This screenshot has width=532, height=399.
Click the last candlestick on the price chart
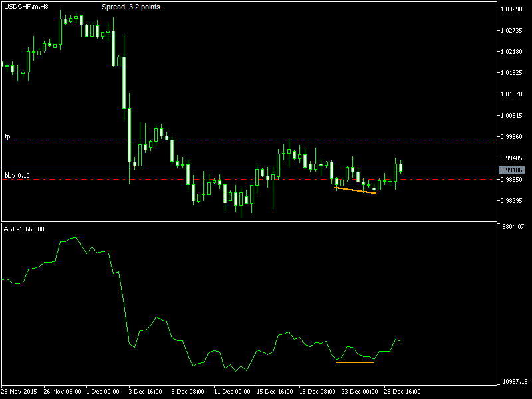click(x=401, y=168)
